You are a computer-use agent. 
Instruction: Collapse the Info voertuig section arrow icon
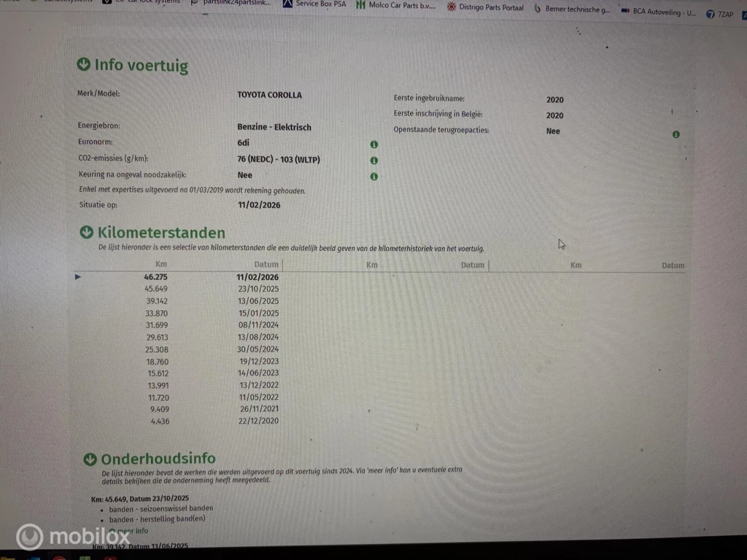point(84,65)
